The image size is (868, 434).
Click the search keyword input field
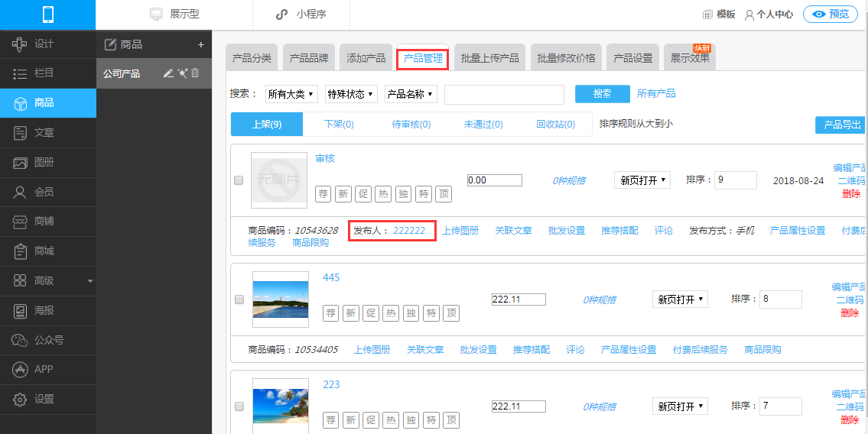tap(504, 94)
